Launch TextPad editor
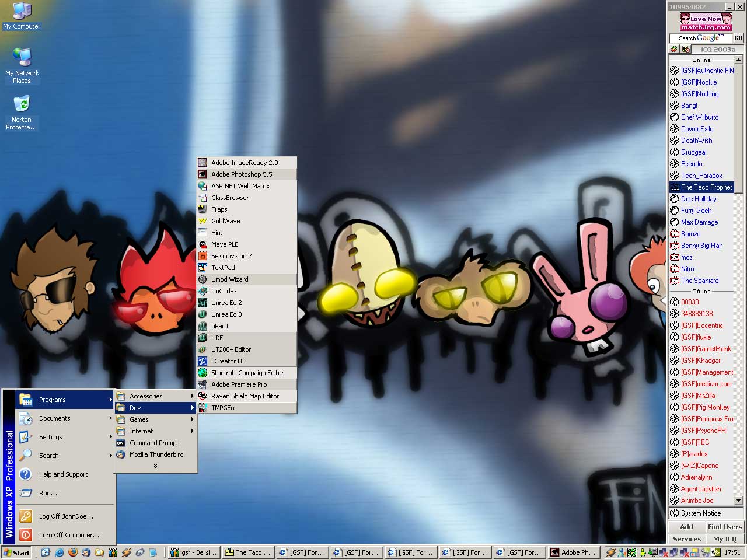 click(x=247, y=268)
